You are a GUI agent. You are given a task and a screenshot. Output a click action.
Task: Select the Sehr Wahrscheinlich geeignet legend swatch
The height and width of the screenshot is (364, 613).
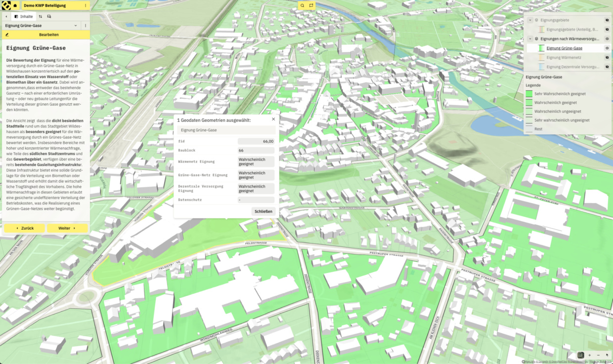pos(529,93)
